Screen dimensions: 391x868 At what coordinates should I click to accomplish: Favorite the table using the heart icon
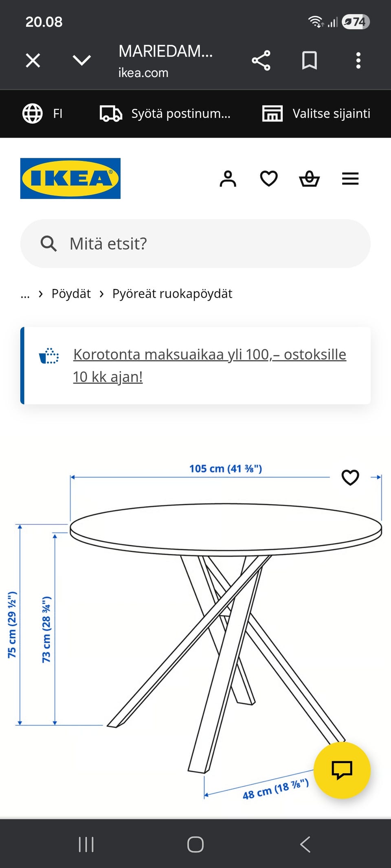click(351, 478)
